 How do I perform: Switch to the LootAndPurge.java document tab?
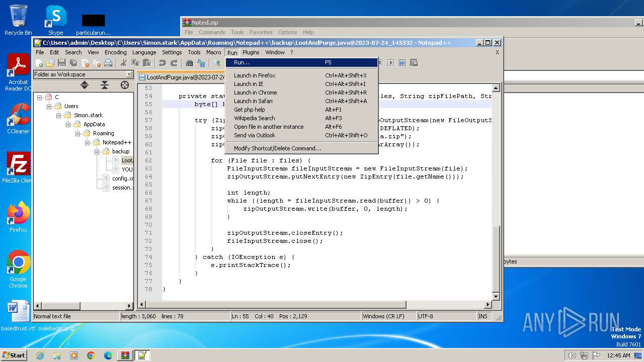point(182,77)
